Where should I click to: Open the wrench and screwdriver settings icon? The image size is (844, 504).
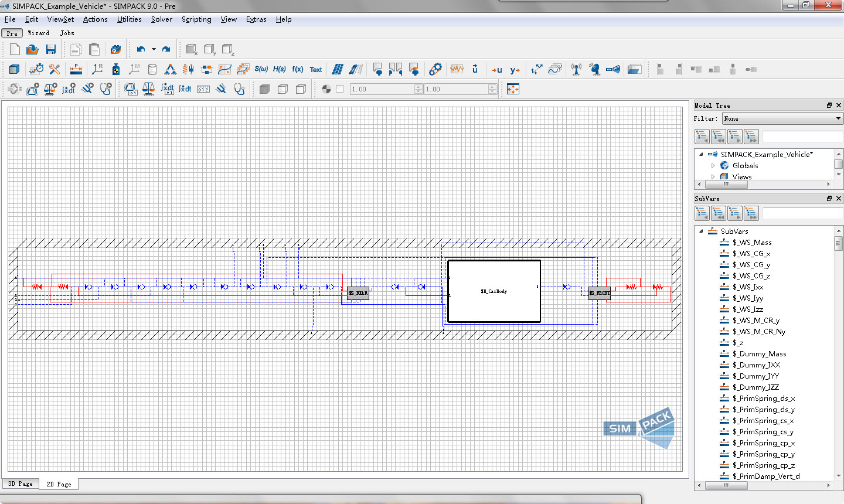pyautogui.click(x=55, y=69)
